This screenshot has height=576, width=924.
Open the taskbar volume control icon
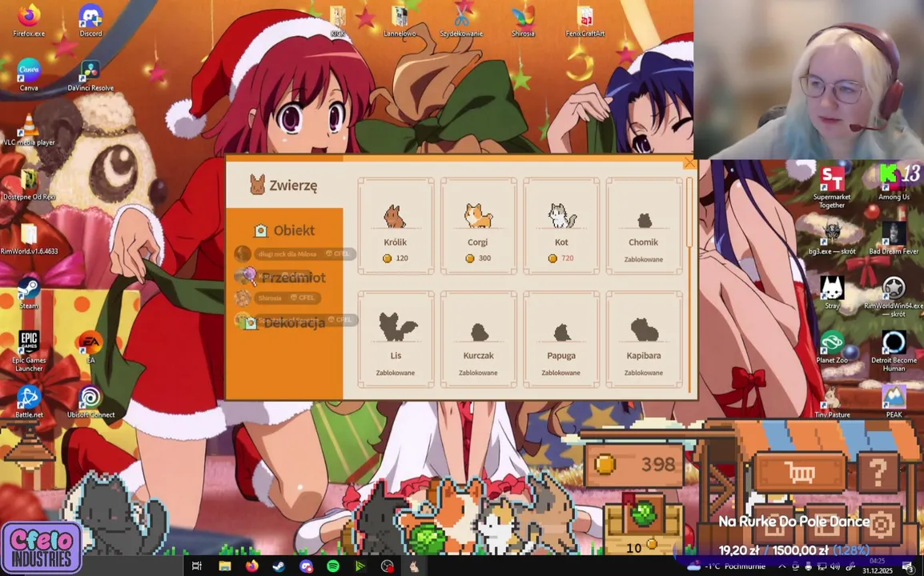(x=834, y=566)
